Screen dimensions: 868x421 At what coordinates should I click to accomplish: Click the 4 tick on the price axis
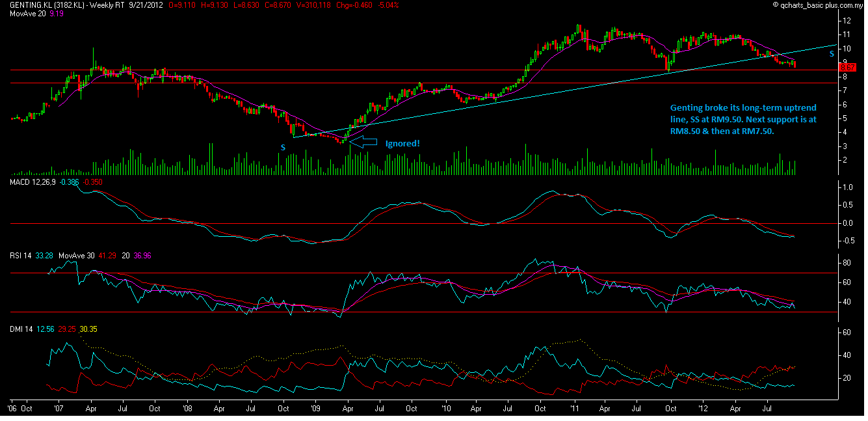tap(846, 132)
